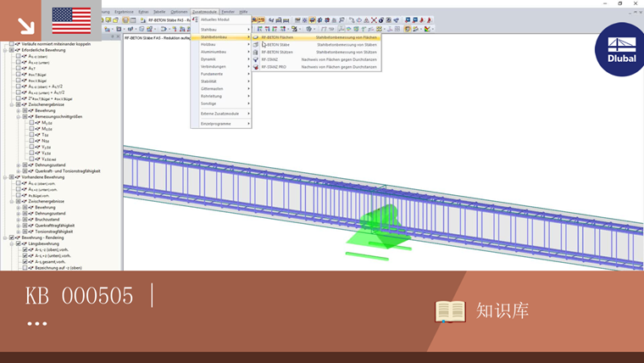Open the Externe Zusatzmodule submenu
644x363 pixels.
click(221, 114)
